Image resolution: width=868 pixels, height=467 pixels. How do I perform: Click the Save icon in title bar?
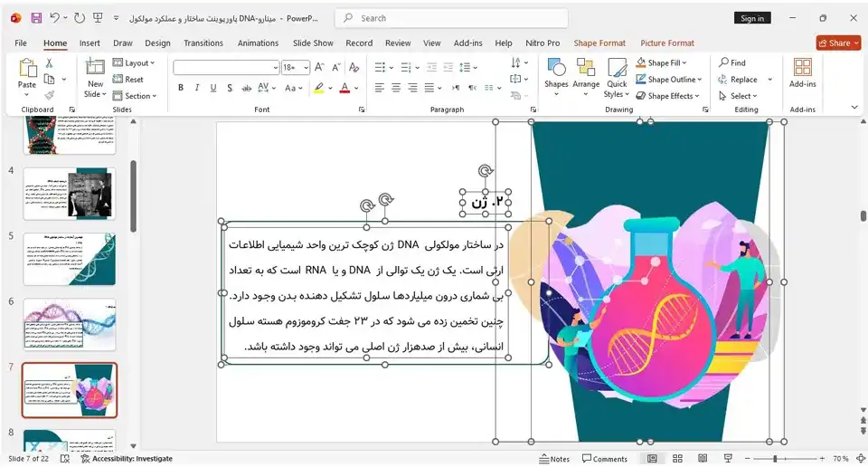click(x=36, y=18)
